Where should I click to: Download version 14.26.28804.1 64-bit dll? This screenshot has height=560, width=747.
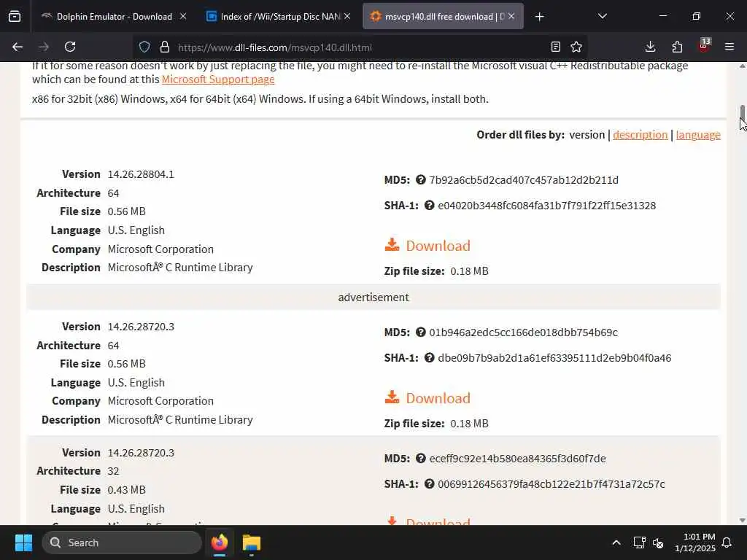pyautogui.click(x=438, y=246)
